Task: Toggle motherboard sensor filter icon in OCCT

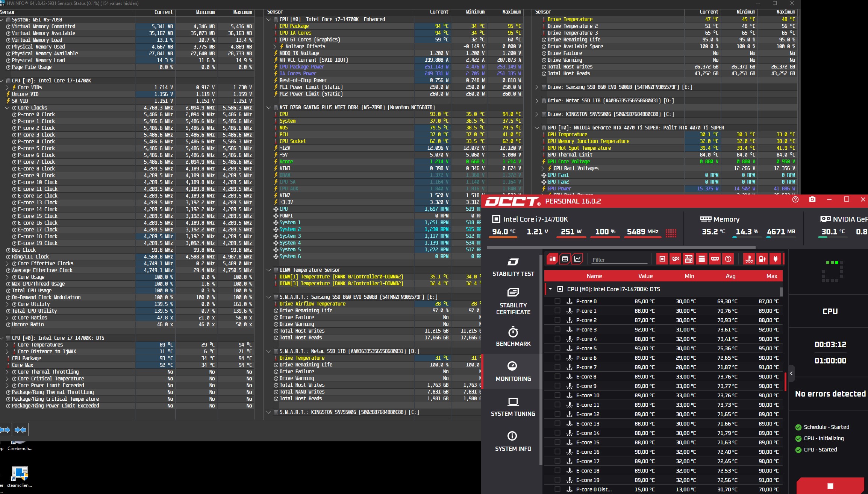Action: point(689,259)
